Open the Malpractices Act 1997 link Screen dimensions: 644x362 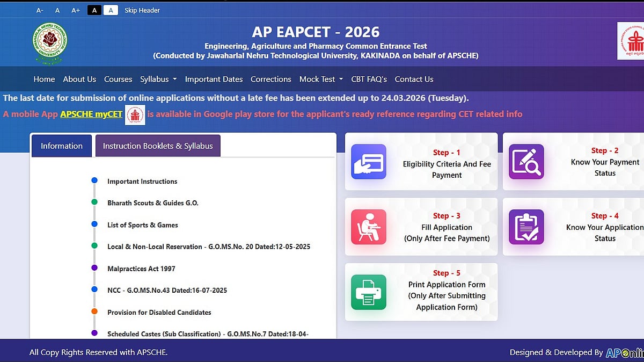141,269
